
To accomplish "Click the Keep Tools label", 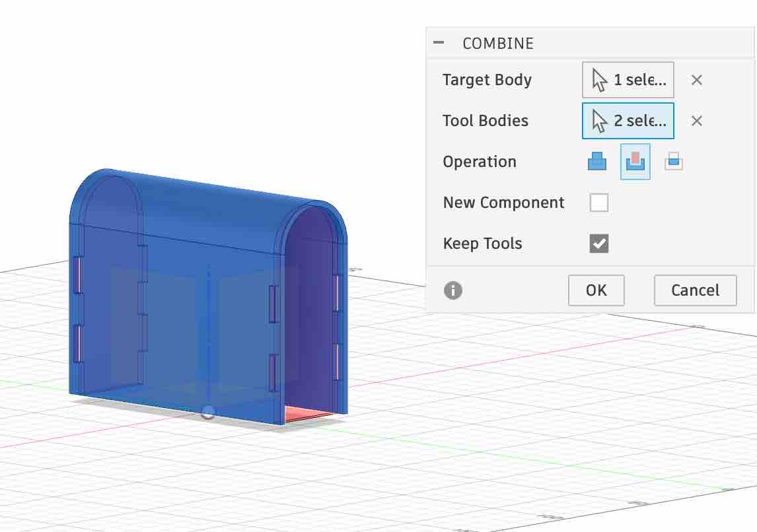I will point(482,244).
